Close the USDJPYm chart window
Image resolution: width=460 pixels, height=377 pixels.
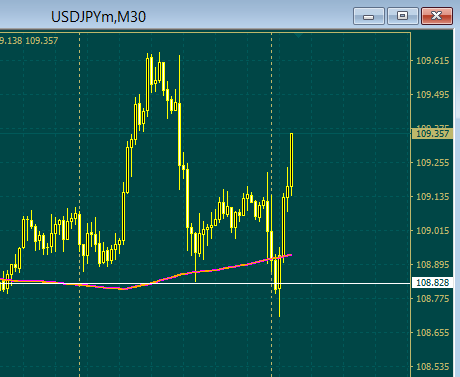click(437, 16)
